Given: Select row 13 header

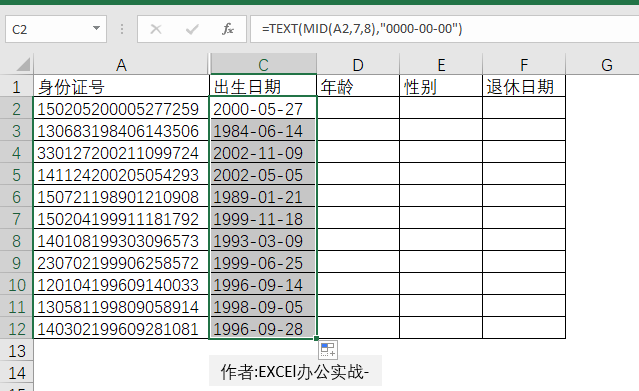Looking at the screenshot, I should point(16,351).
